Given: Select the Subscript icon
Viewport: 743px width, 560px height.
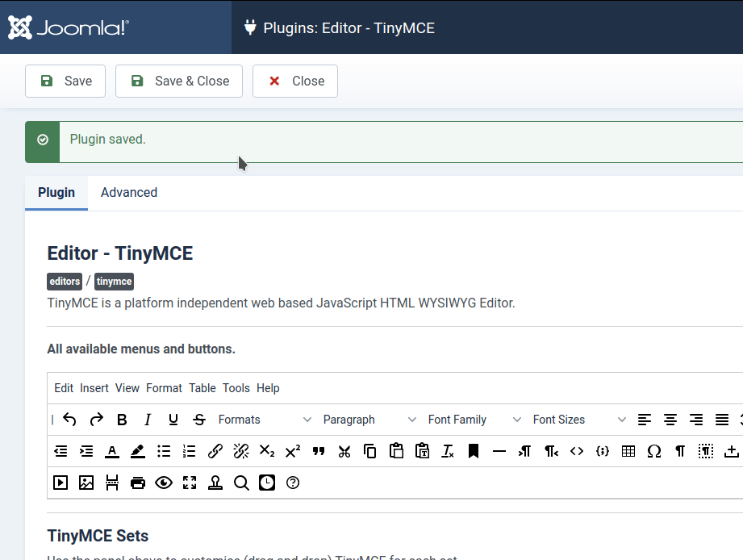Looking at the screenshot, I should pyautogui.click(x=267, y=452).
